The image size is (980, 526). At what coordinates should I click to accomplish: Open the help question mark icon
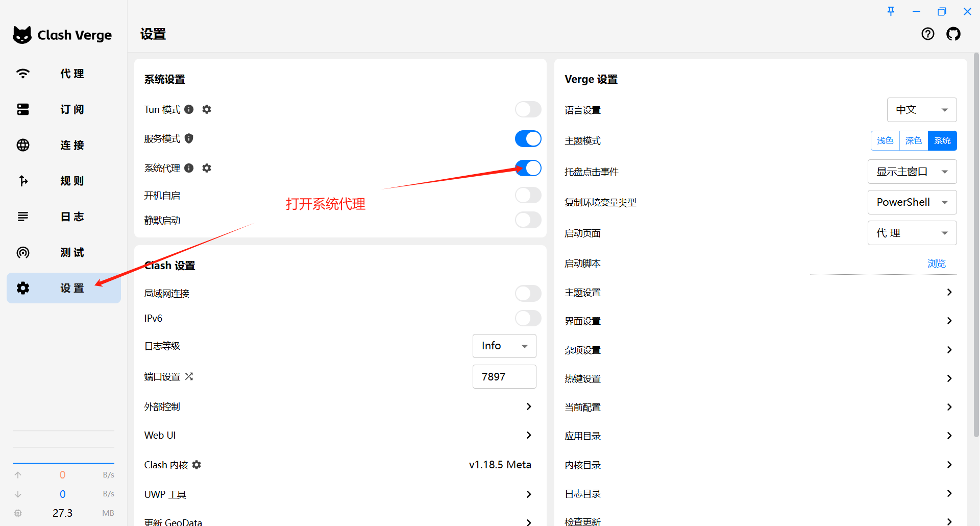(927, 34)
